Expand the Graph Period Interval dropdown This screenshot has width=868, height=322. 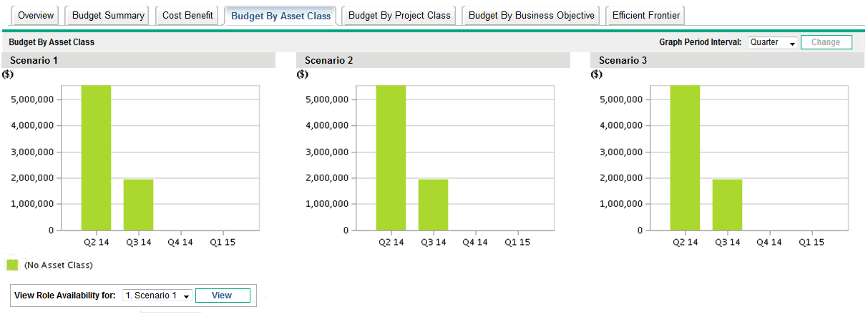[772, 42]
